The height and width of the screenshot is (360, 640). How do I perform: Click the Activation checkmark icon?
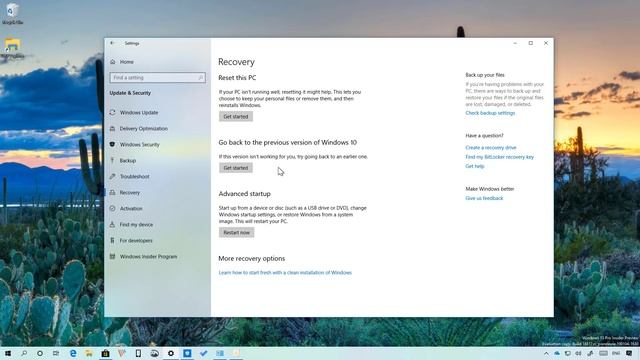(112, 209)
